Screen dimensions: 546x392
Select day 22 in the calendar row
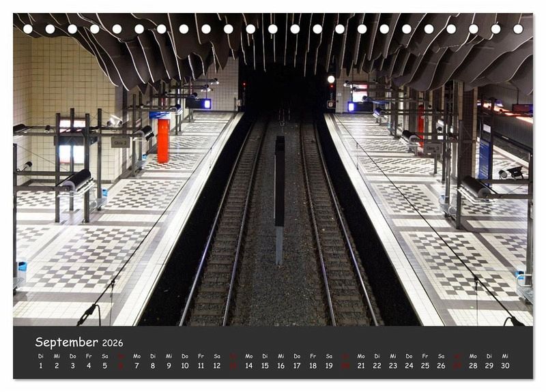coord(377,365)
